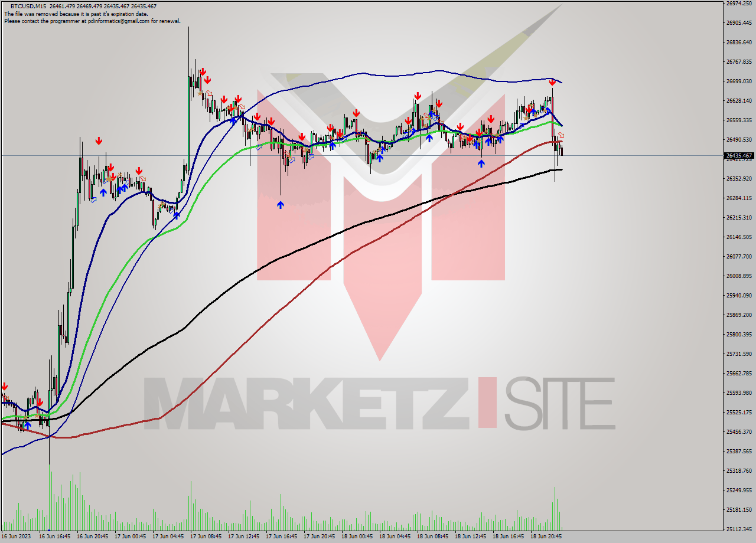Click price axis label 25800.395

(x=739, y=335)
